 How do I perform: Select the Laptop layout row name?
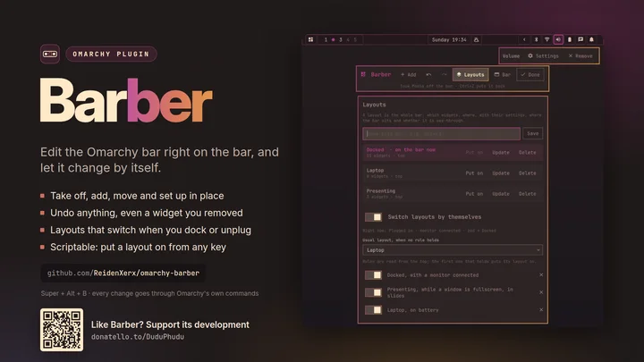pos(375,171)
